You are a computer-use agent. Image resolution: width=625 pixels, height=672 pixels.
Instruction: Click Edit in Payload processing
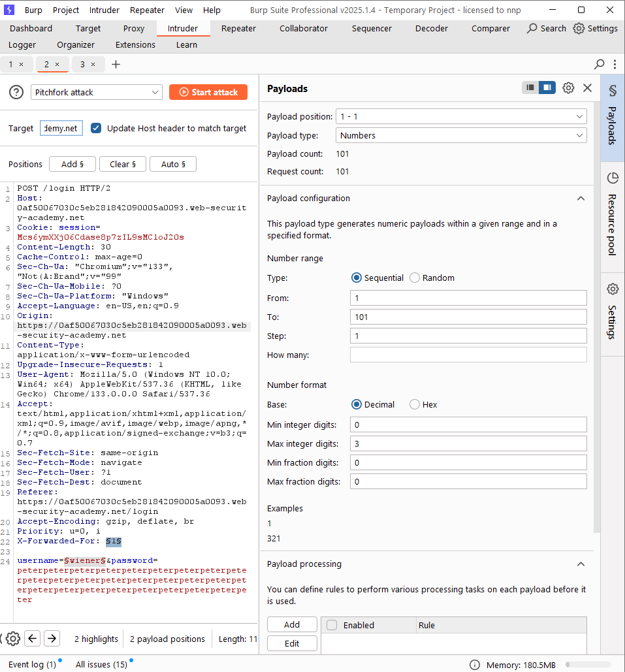point(292,643)
